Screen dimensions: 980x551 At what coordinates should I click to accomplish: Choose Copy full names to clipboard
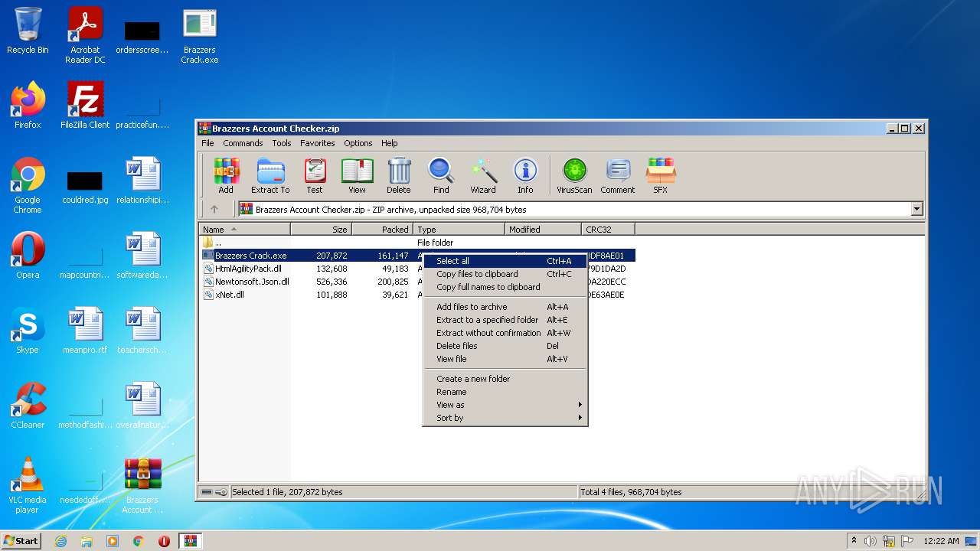tap(505, 287)
